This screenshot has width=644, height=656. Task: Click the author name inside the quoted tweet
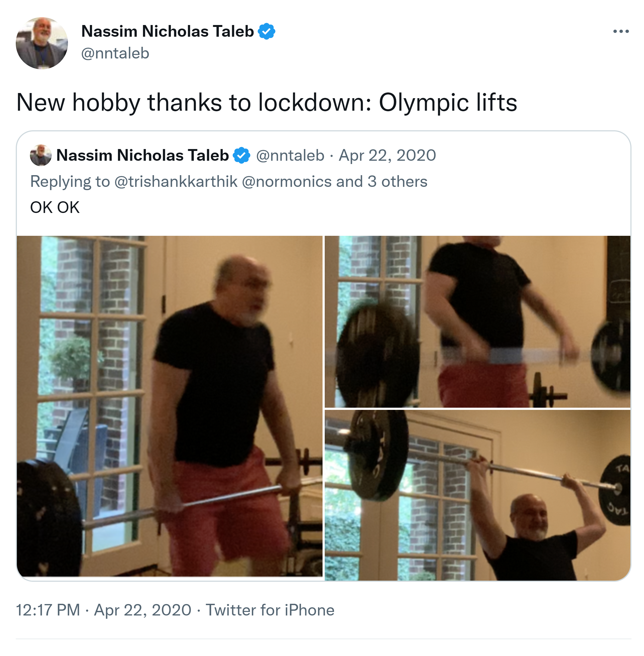143,155
